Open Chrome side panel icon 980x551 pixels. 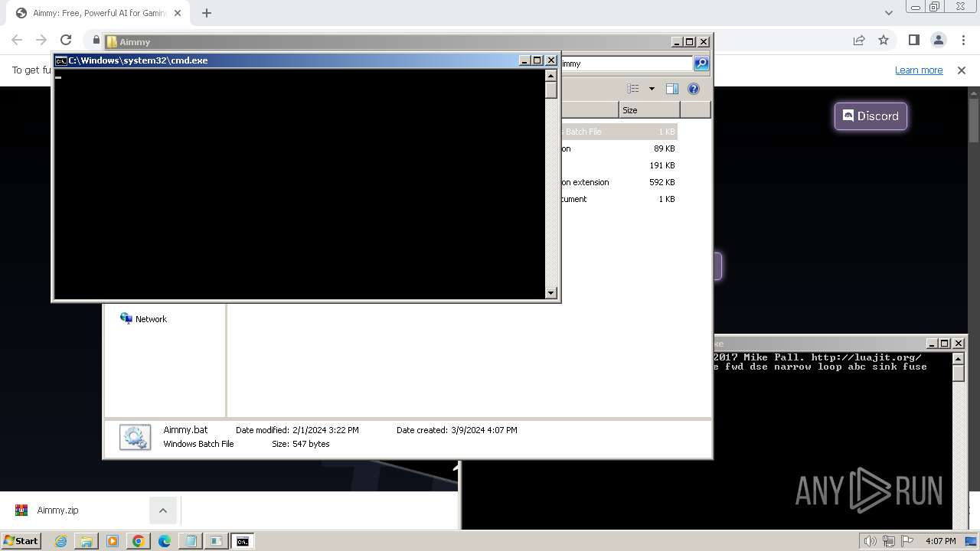click(x=913, y=40)
